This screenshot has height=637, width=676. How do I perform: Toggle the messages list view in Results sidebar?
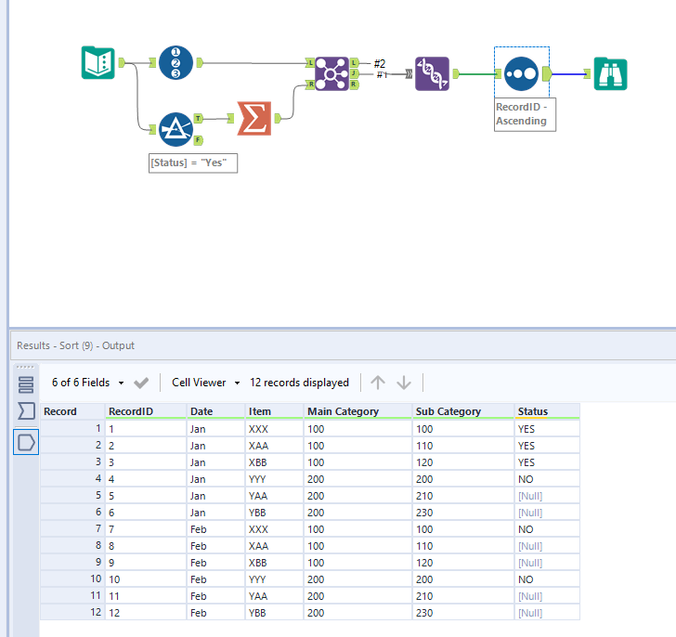point(26,384)
